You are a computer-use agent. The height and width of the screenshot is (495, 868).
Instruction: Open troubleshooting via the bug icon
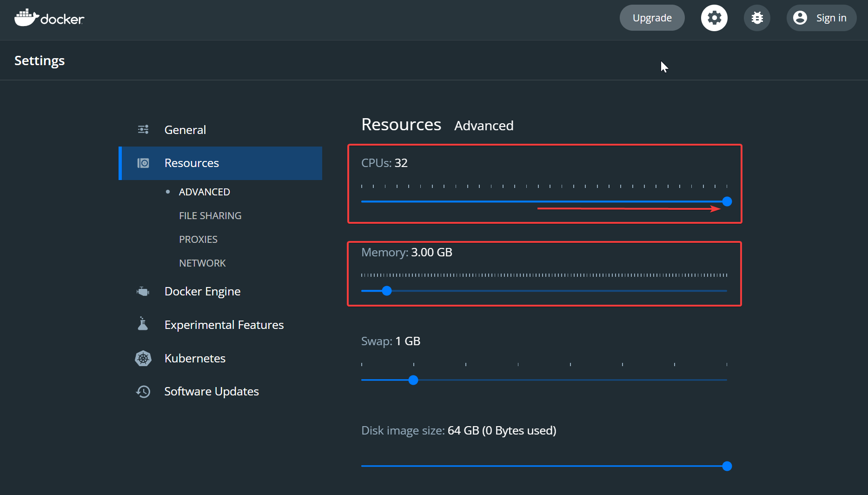[x=757, y=18]
